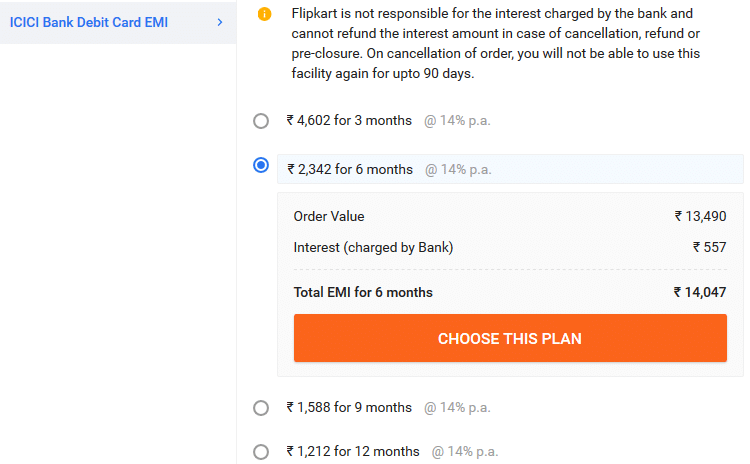Select the 3 months EMI radio button
This screenshot has height=464, width=750.
pos(261,121)
